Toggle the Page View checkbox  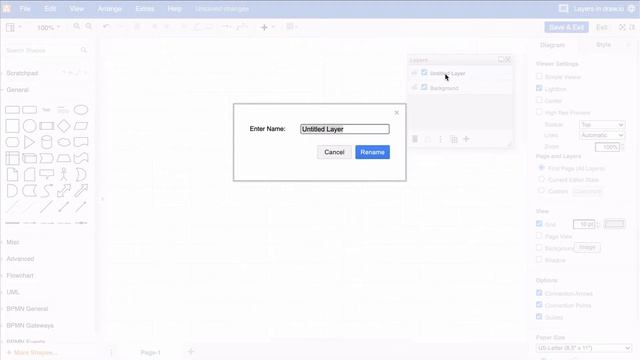tap(539, 236)
